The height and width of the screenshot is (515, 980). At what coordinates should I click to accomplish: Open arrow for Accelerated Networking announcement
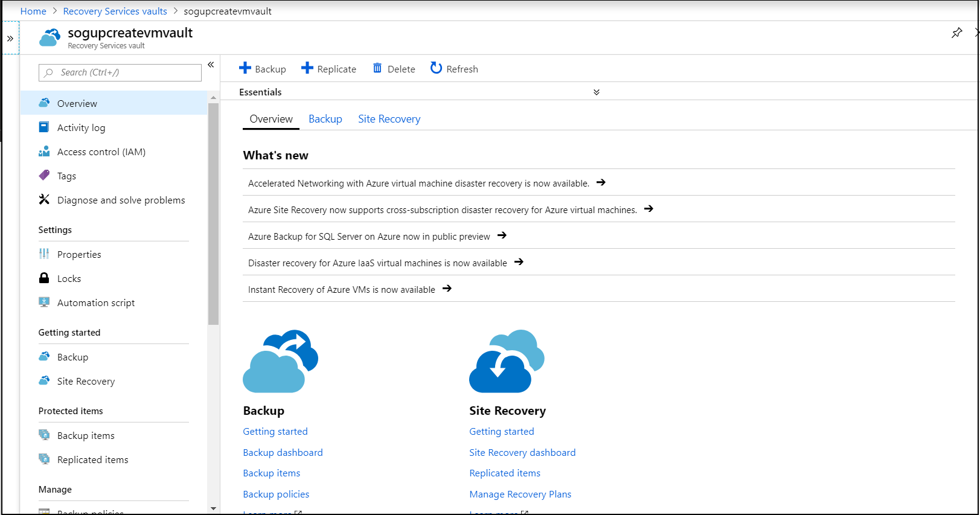pos(601,182)
